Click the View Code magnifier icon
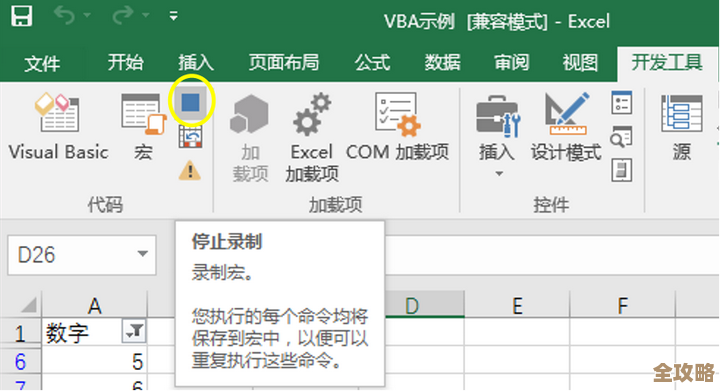The width and height of the screenshot is (720, 391). pyautogui.click(x=622, y=137)
